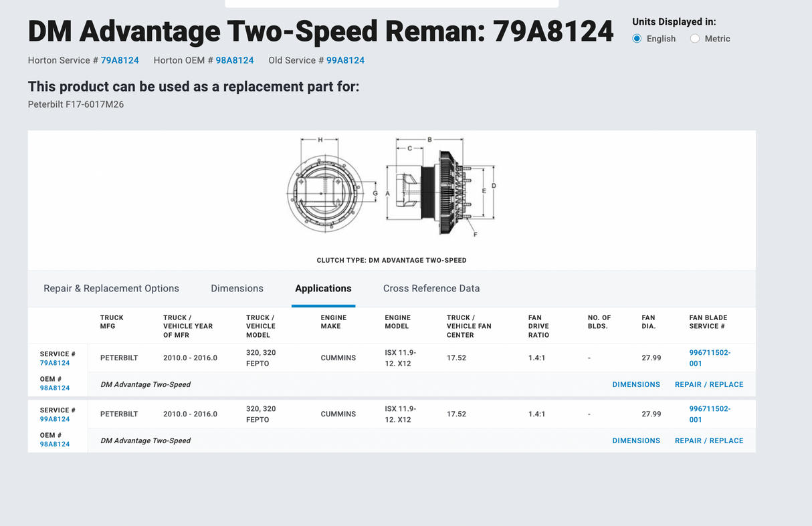Screen dimensions: 812x526
Task: Click REPAIR / REPLACE under service 79A8124 row
Action: [x=709, y=384]
